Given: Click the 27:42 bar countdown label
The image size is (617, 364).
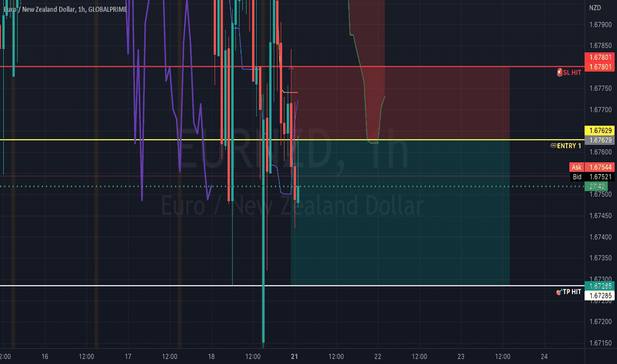Looking at the screenshot, I should coord(596,186).
